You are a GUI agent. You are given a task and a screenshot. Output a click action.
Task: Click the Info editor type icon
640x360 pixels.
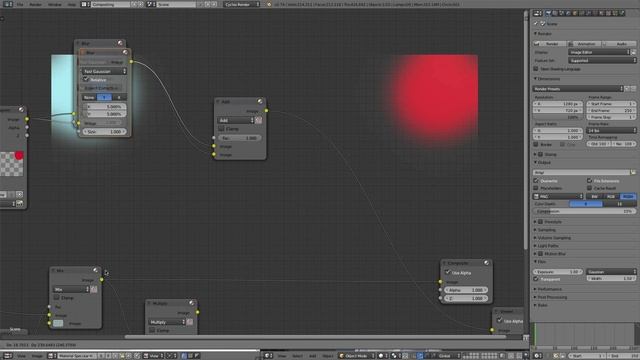(7, 4)
